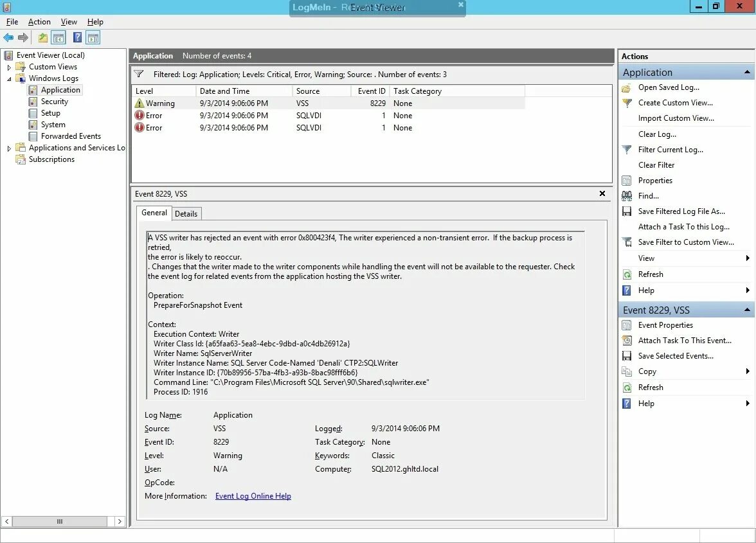Click the Security log tree icon

tap(33, 102)
